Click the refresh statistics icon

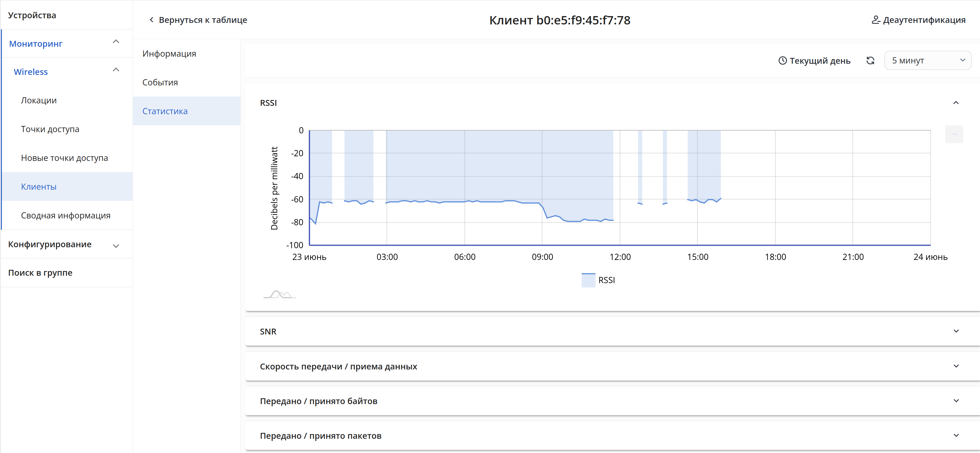(x=870, y=60)
